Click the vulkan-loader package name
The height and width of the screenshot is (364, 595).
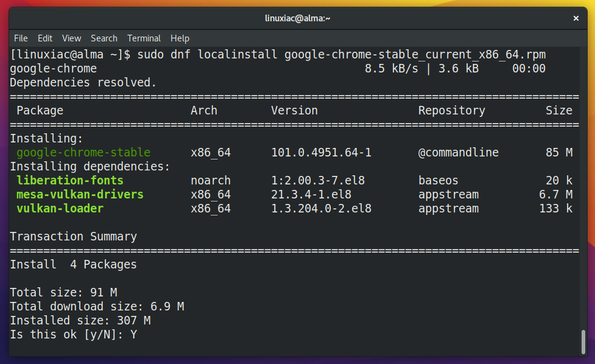click(60, 209)
